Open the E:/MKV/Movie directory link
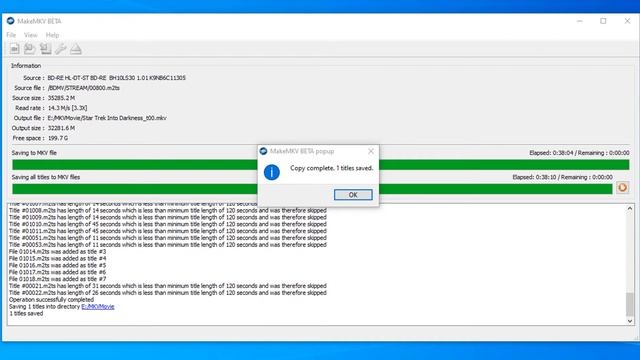This screenshot has height=360, width=640. (x=98, y=307)
